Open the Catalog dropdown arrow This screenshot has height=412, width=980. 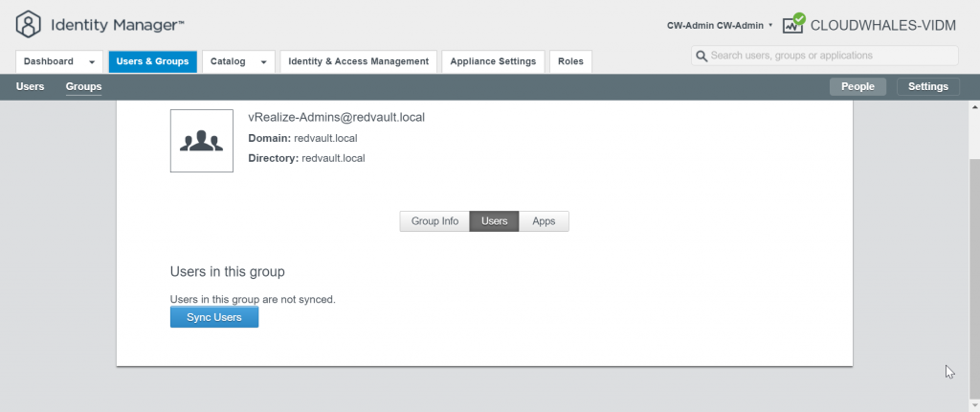pos(264,62)
